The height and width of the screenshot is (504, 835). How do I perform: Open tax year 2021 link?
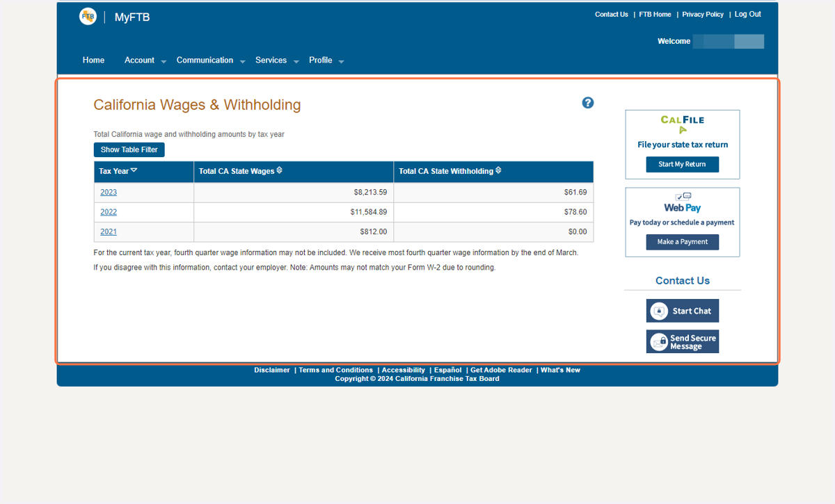pyautogui.click(x=109, y=231)
